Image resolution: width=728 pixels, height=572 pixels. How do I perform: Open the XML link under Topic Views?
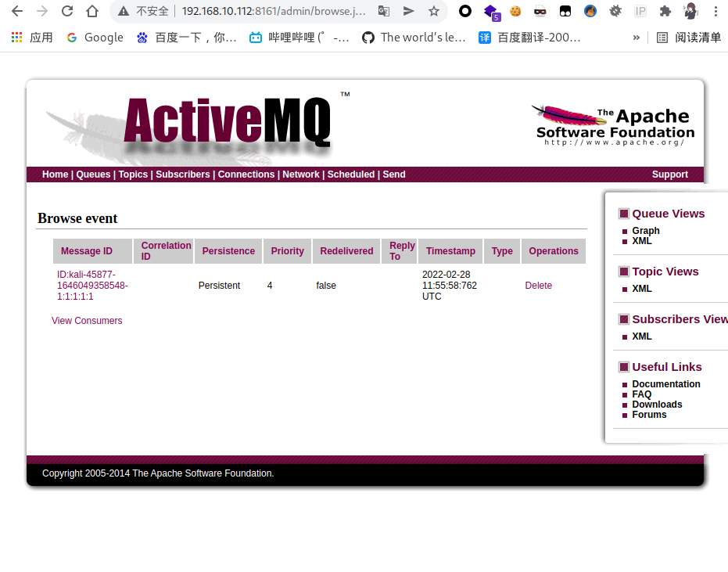pos(642,289)
